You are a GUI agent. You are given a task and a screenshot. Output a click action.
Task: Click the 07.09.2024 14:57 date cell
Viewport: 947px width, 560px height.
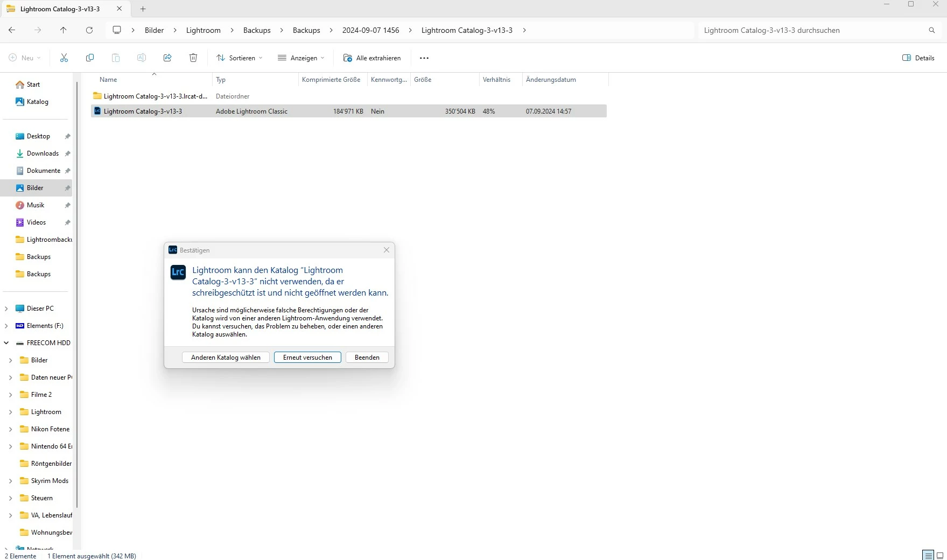point(549,111)
